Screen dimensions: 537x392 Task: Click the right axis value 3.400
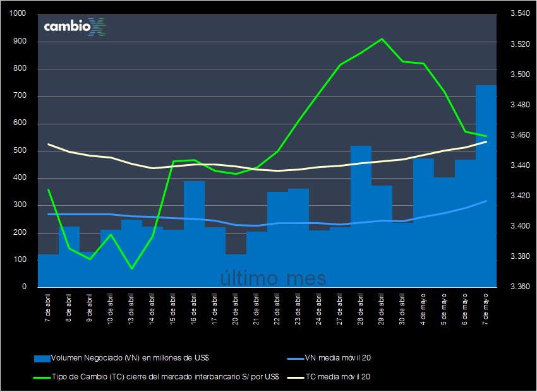click(x=520, y=226)
